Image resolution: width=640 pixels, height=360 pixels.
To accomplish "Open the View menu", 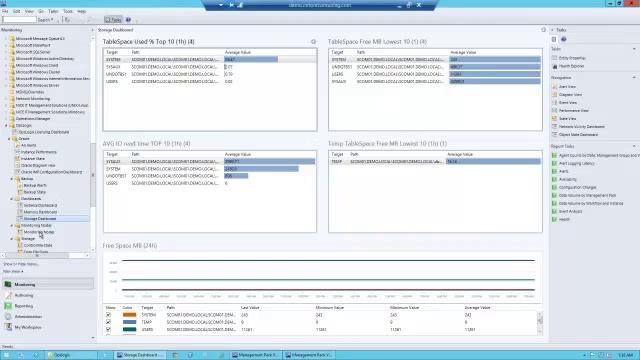I will click(x=29, y=11).
